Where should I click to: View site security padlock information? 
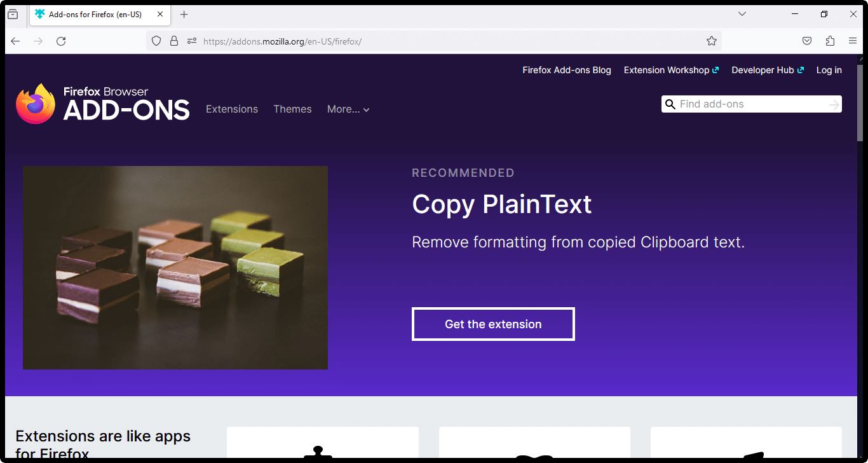tap(174, 41)
